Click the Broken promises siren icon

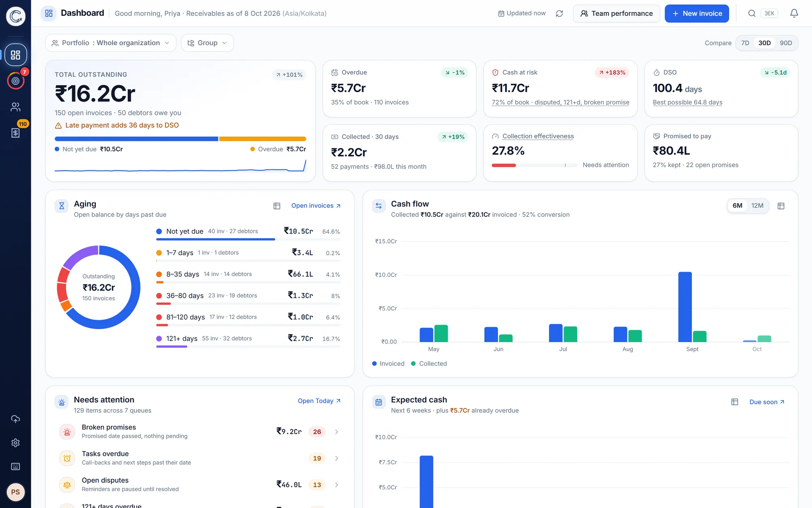[x=67, y=432]
